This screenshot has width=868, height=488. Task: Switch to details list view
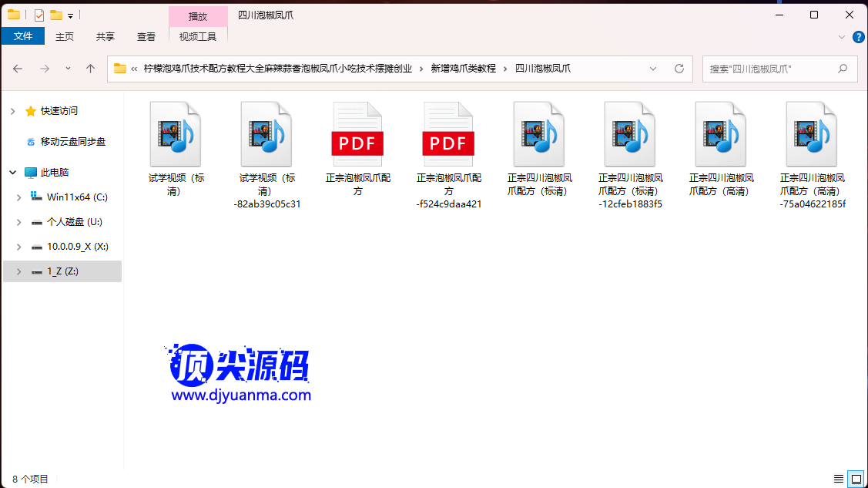click(x=839, y=479)
